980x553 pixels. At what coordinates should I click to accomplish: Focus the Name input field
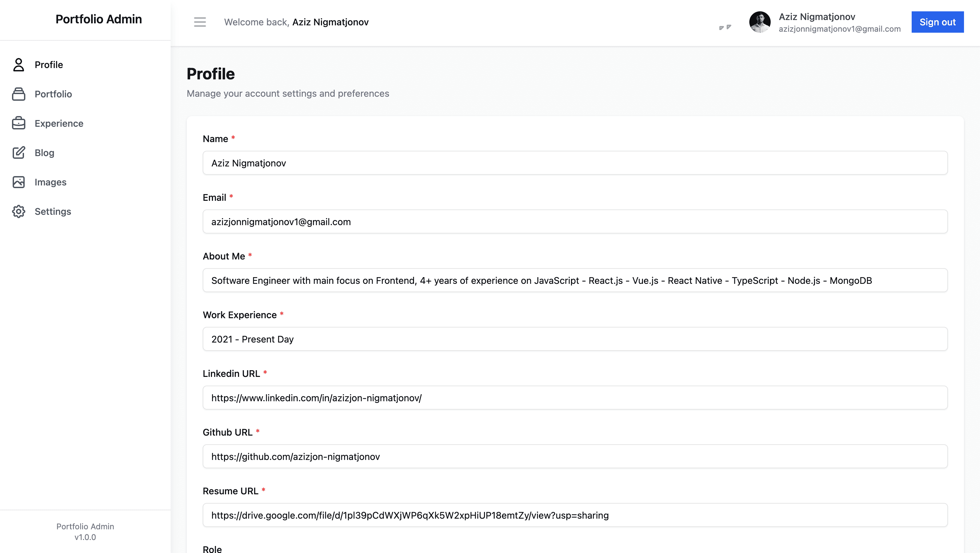pos(575,163)
